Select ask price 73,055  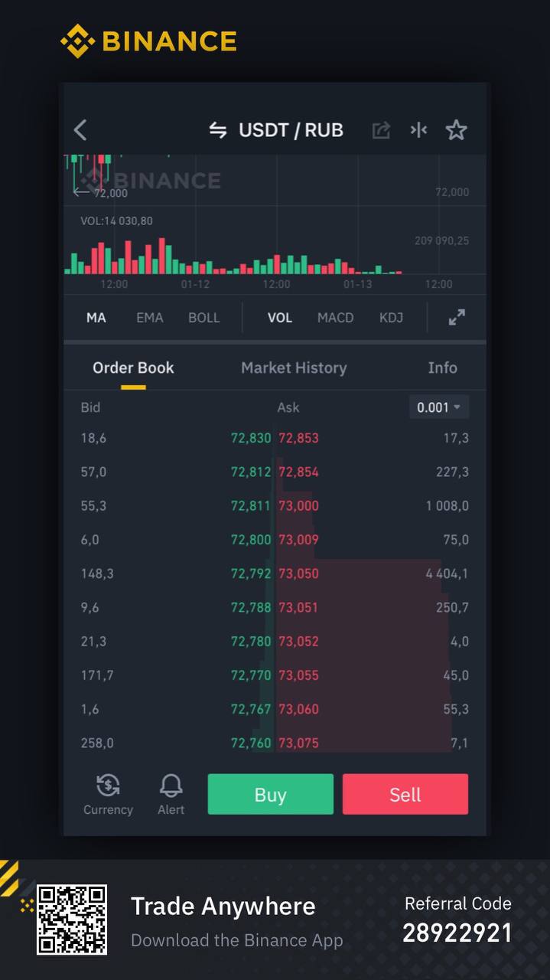[x=298, y=675]
